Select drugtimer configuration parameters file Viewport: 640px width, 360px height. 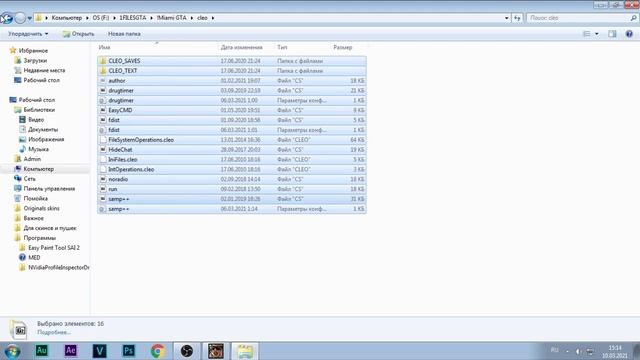coord(232,100)
